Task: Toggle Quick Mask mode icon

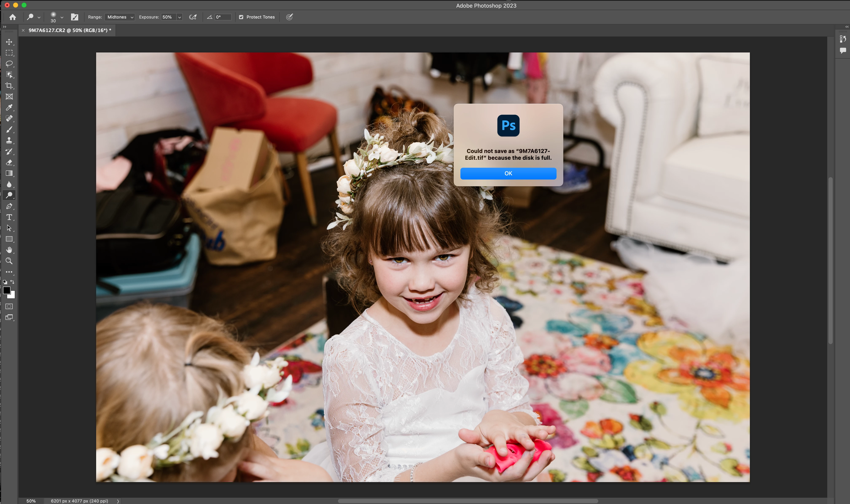Action: (x=9, y=306)
